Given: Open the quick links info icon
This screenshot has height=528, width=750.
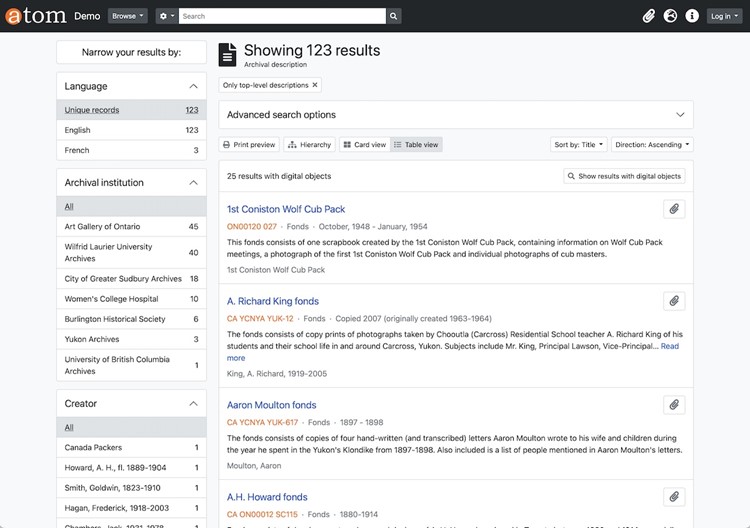Looking at the screenshot, I should coord(691,16).
